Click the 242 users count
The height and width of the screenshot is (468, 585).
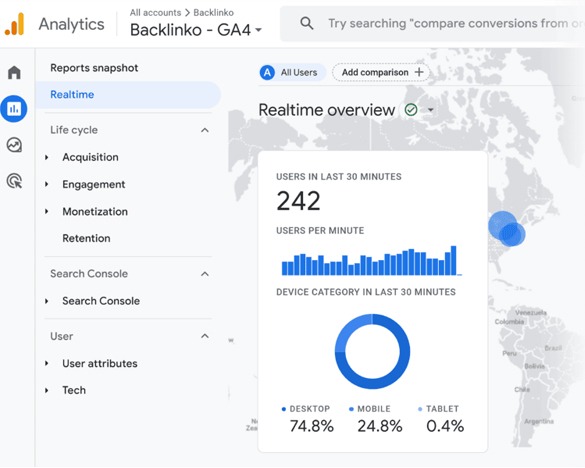(298, 201)
